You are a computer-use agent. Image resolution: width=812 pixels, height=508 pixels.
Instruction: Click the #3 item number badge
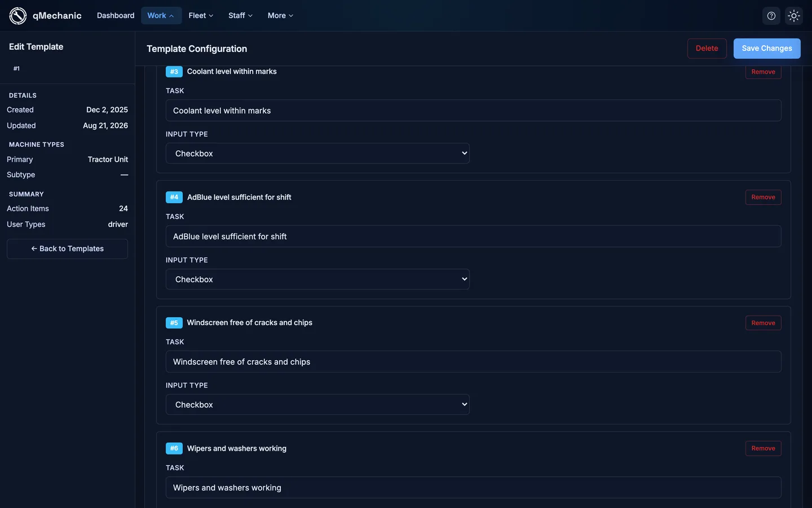(174, 72)
